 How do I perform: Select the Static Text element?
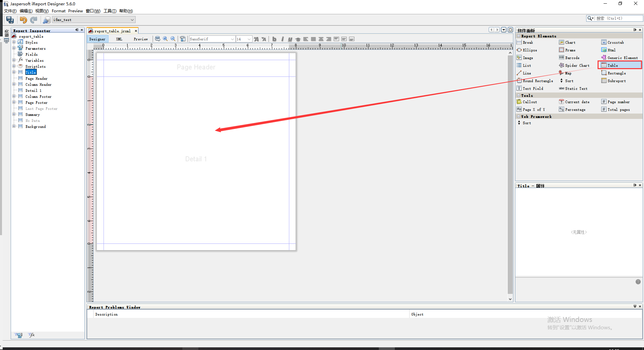576,89
